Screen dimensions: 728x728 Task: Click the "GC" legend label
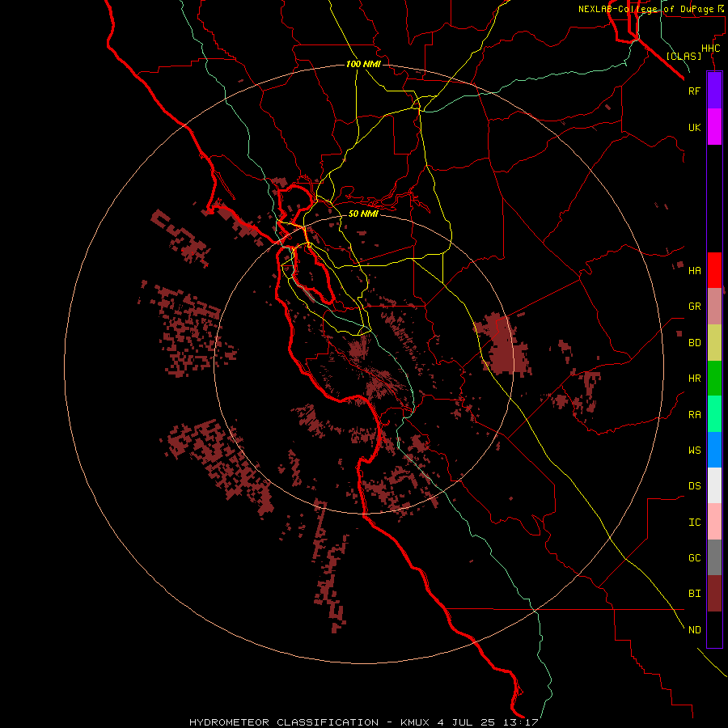tap(694, 558)
